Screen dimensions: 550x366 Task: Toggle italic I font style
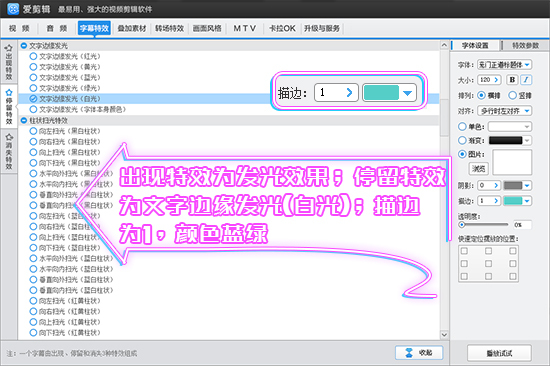[x=526, y=80]
